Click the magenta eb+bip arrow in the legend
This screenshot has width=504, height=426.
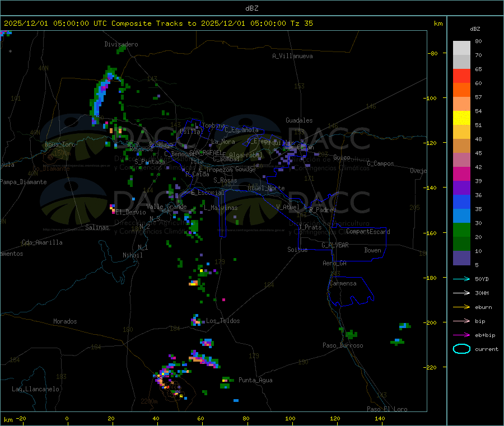pyautogui.click(x=461, y=335)
